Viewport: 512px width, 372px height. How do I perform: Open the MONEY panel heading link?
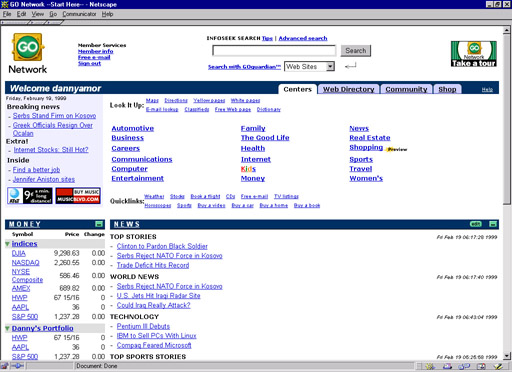(x=25, y=224)
